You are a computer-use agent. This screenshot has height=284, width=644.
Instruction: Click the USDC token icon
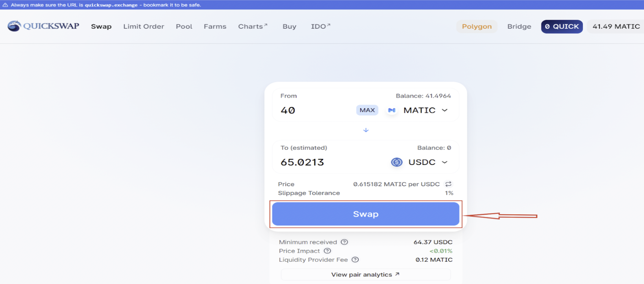coord(397,162)
